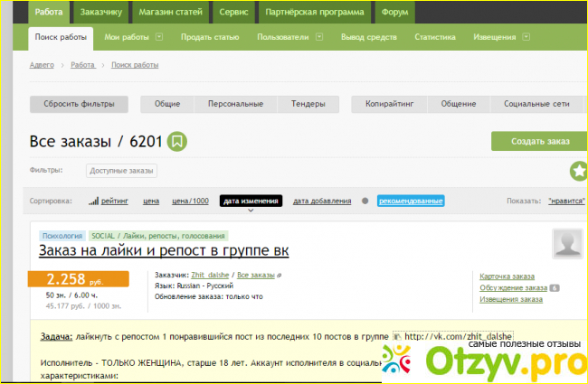
Task: Click the star icon on right edge
Action: 578,171
